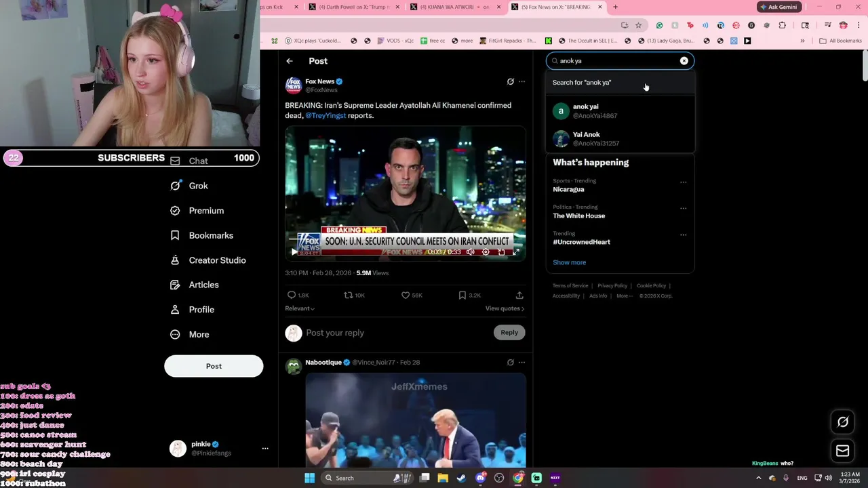Open VODS - xQc bookmark
The height and width of the screenshot is (488, 868).
click(x=395, y=41)
